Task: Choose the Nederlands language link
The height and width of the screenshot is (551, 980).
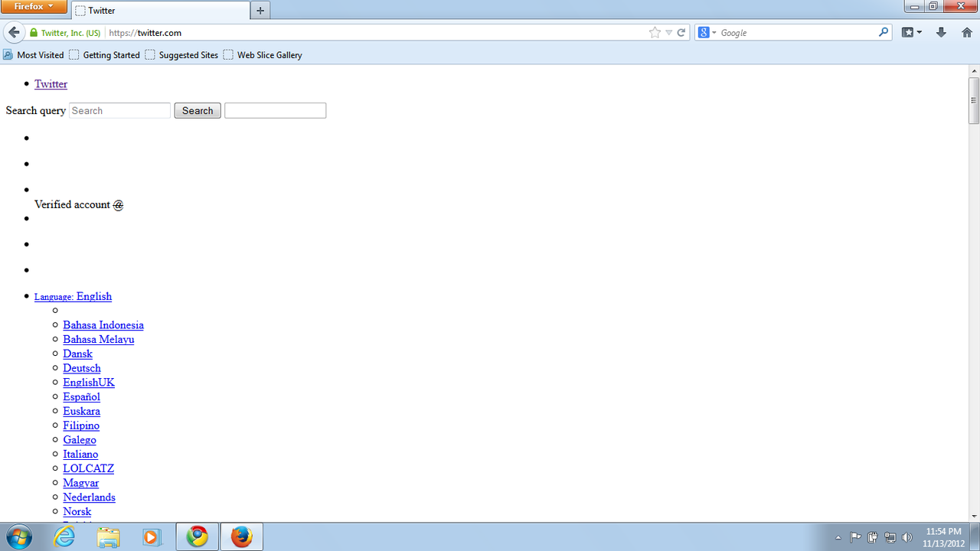Action: pyautogui.click(x=89, y=497)
